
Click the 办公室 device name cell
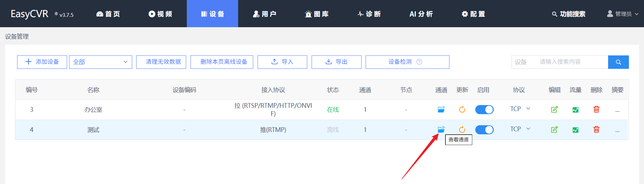point(93,109)
